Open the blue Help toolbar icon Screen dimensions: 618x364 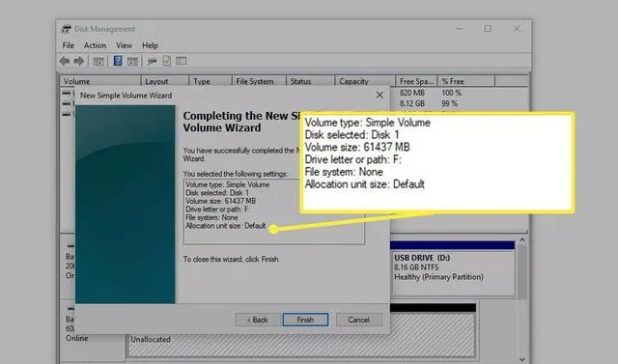point(118,60)
